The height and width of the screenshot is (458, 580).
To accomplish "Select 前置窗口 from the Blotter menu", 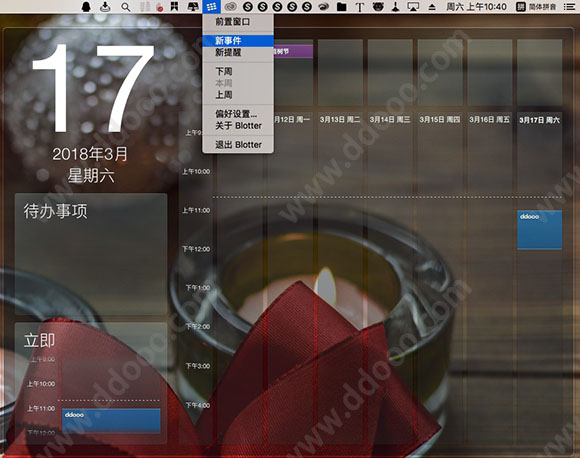I will 238,22.
